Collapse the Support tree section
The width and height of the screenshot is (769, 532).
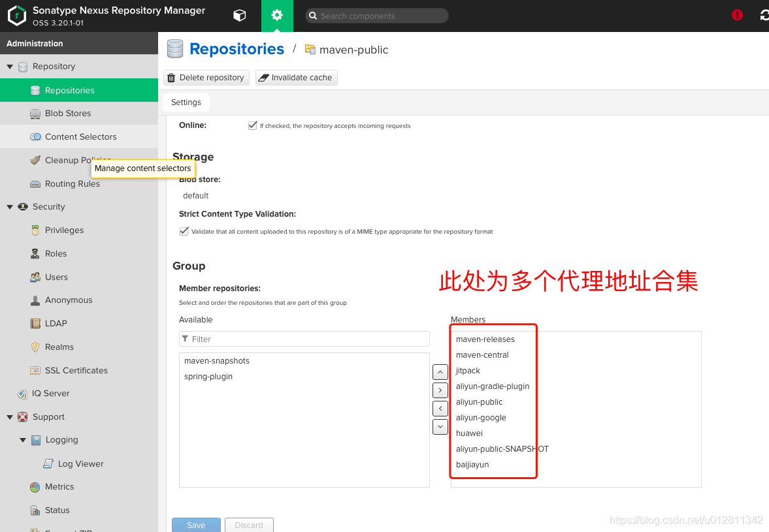tap(10, 417)
